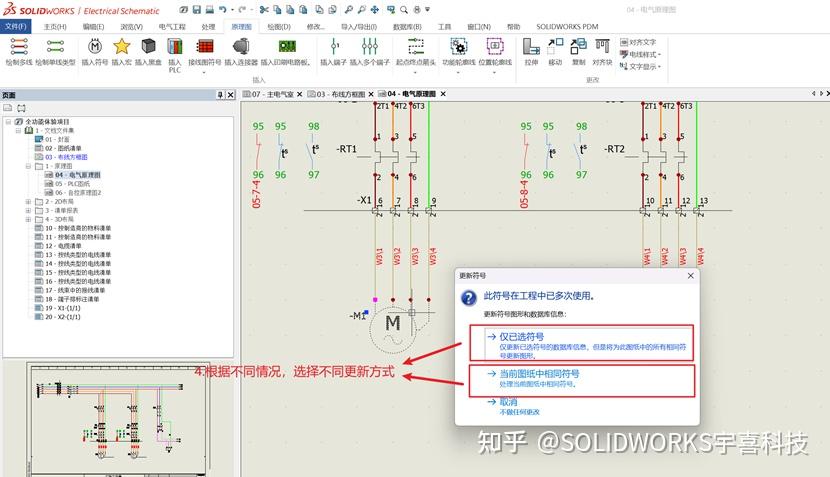This screenshot has height=477, width=830.
Task: Click the save floppy icon in quick toolbar
Action: 196,10
